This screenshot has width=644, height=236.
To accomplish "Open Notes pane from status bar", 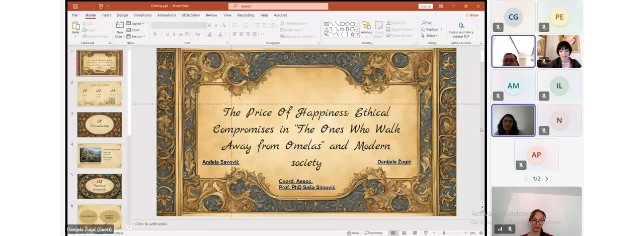I will point(353,233).
